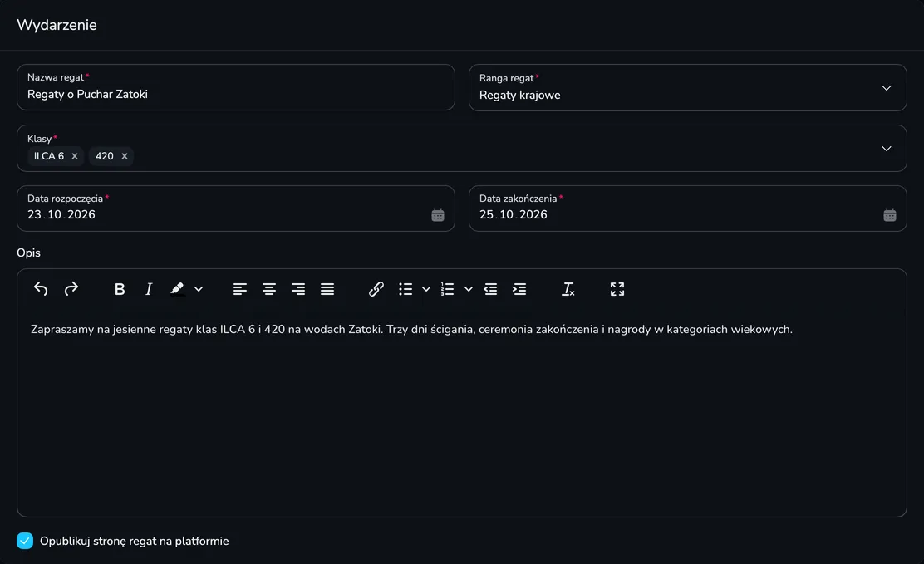The width and height of the screenshot is (924, 564).
Task: Click the Opublikuj stronę regat na platformie label
Action: click(x=135, y=541)
